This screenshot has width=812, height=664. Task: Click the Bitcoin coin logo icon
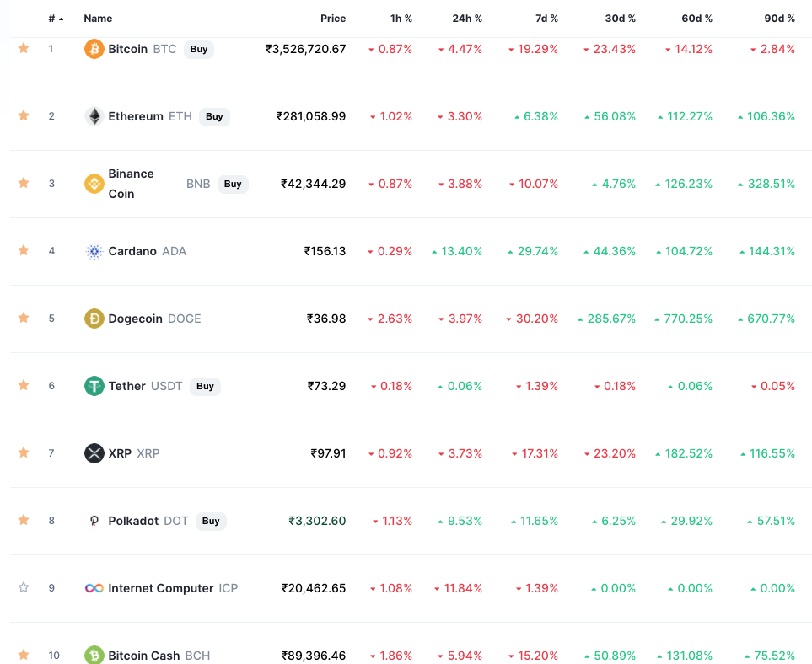coord(94,49)
